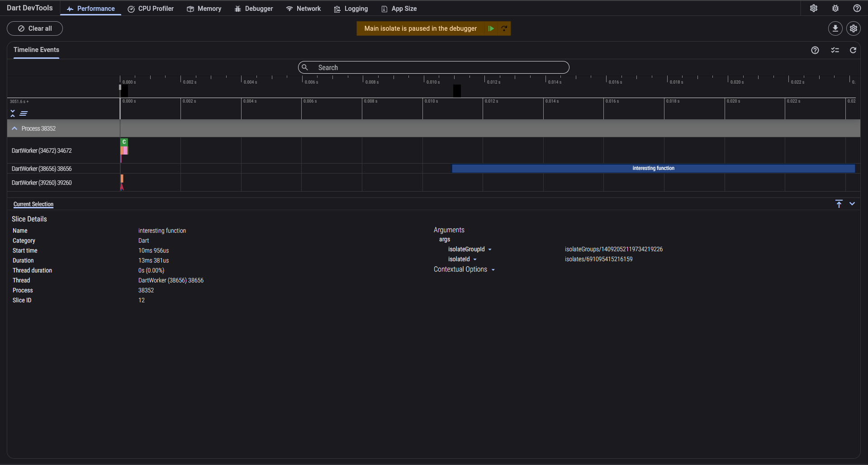Focus the timeline Search field
Viewport: 868px width, 465px height.
click(x=433, y=67)
